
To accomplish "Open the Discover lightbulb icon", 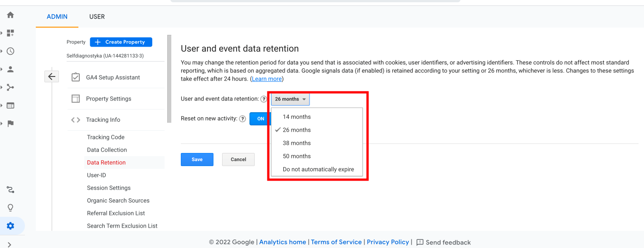I will [x=10, y=208].
